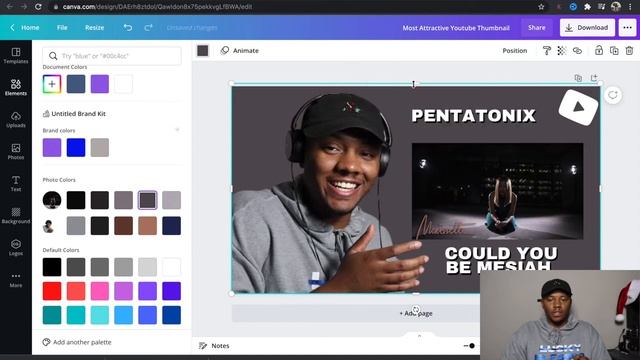Select the dark stage photo on canvas
Screen dimensions: 640x360
click(x=498, y=191)
